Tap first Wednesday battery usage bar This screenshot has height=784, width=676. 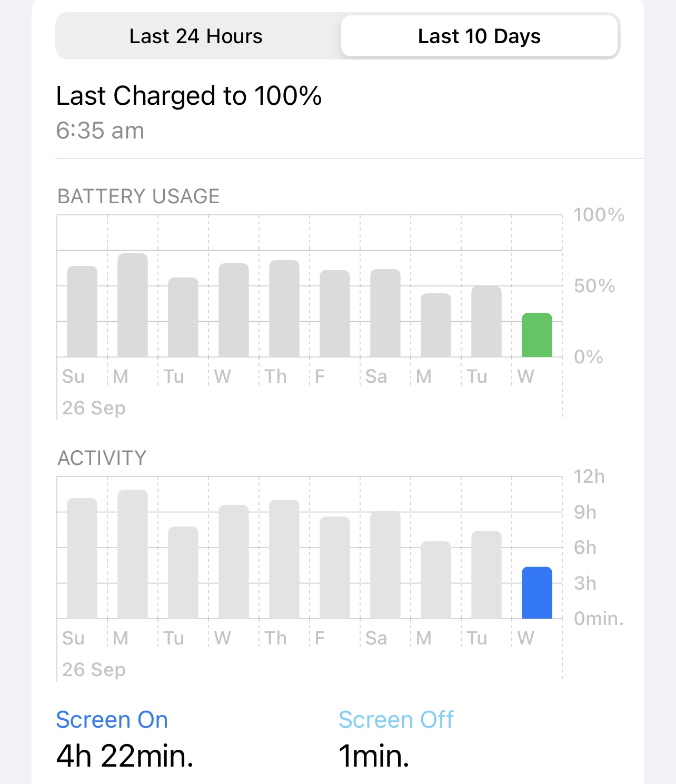tap(234, 310)
